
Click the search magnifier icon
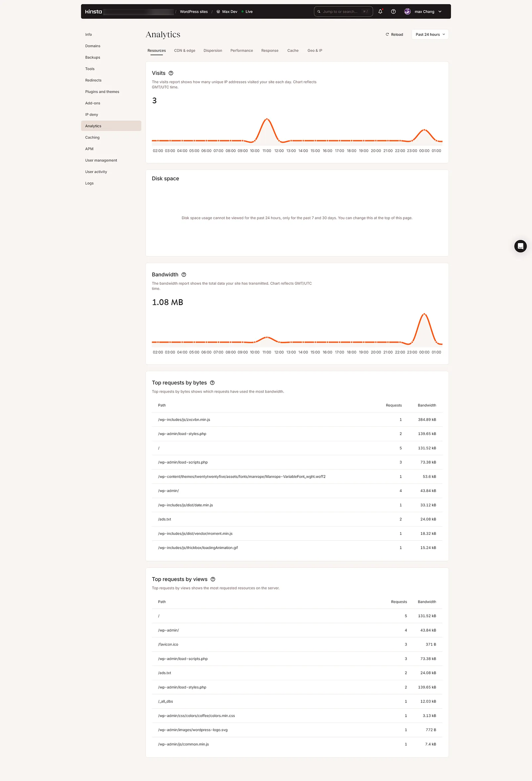[x=319, y=11]
